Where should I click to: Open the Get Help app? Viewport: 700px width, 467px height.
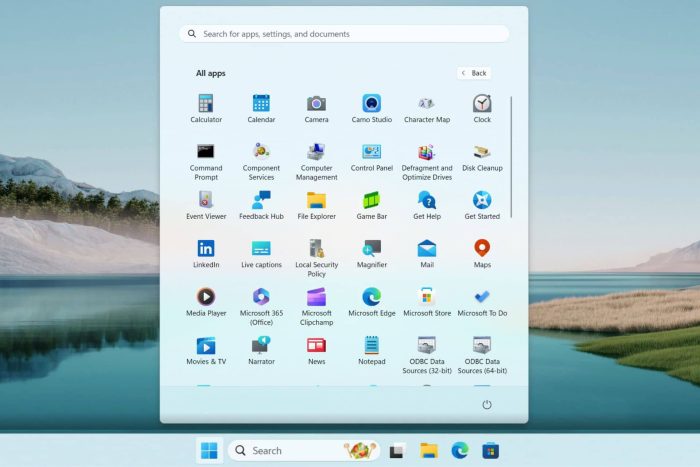coord(427,206)
